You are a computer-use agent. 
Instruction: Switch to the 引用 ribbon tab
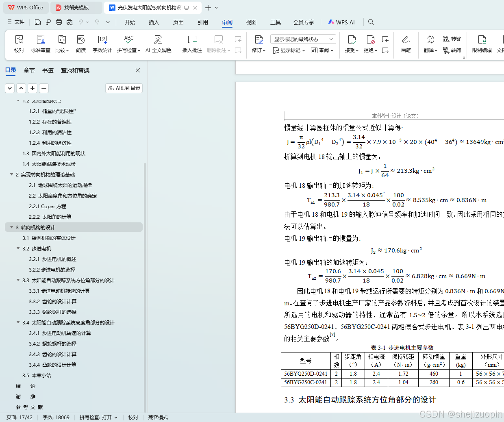click(203, 22)
